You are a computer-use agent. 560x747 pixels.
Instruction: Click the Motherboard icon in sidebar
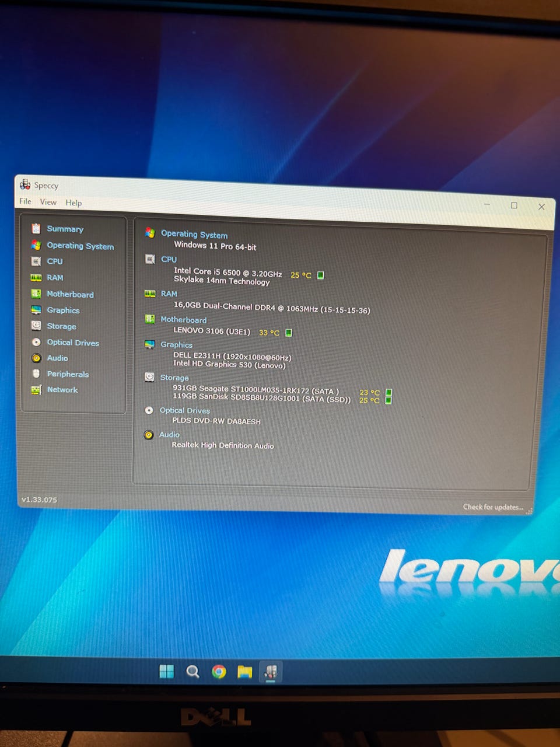point(36,294)
